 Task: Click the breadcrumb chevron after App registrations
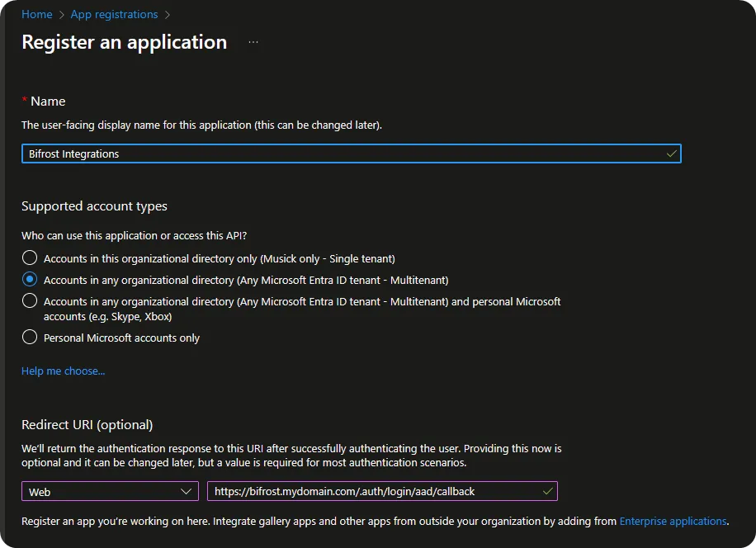(x=168, y=14)
